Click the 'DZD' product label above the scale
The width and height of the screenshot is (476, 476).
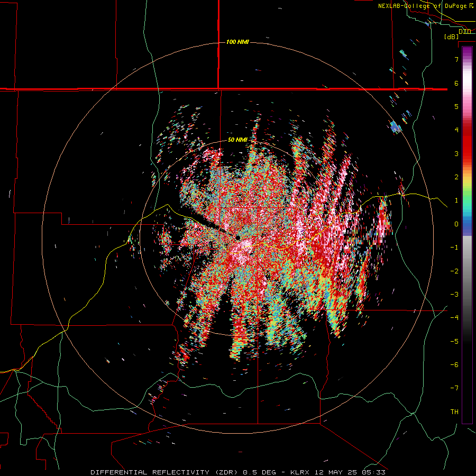pyautogui.click(x=465, y=32)
